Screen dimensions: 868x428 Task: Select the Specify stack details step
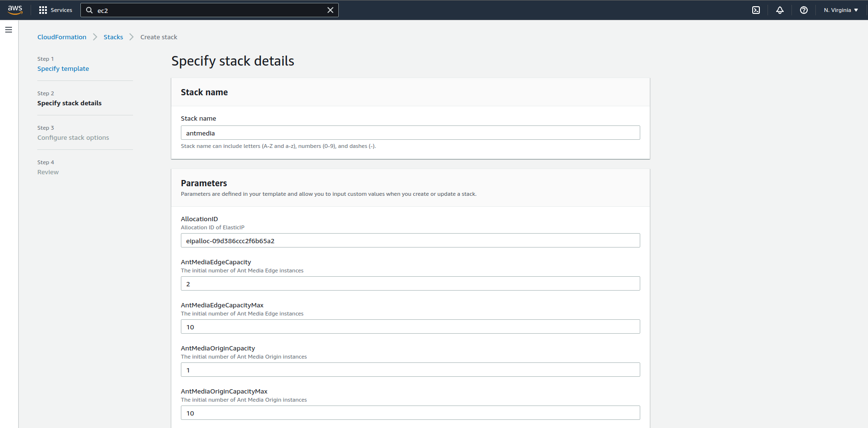69,103
